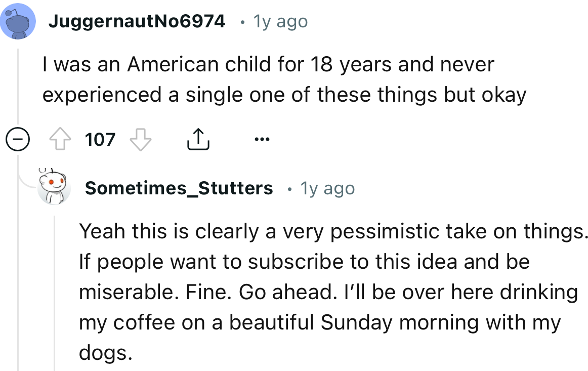
Task: Click the 1y ago timestamp on the top comment
Action: coord(280,21)
